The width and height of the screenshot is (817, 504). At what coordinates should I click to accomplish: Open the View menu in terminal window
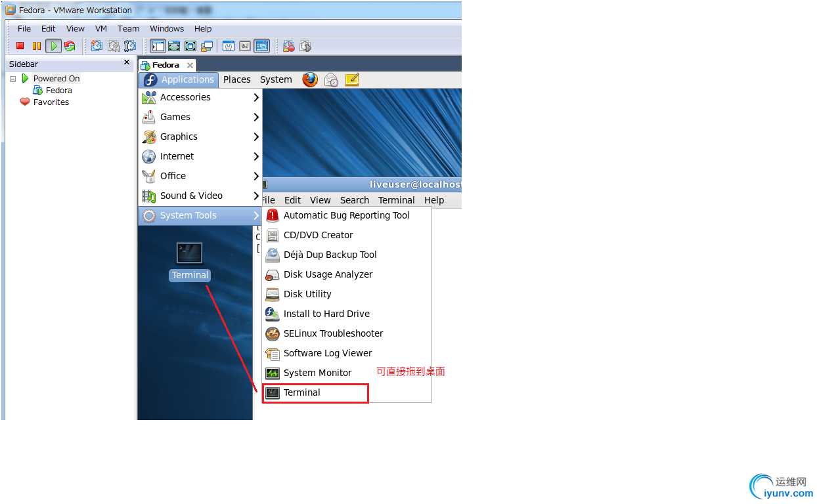(x=320, y=200)
